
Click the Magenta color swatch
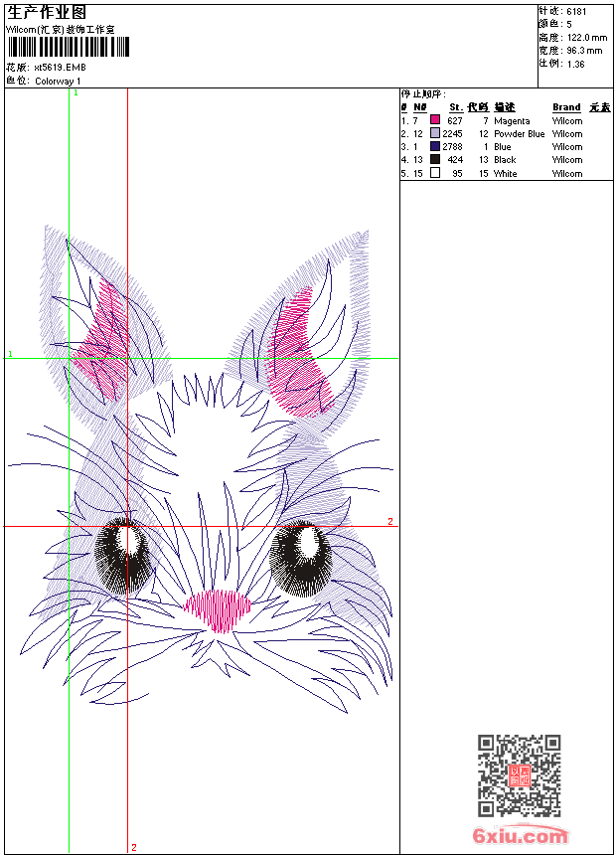click(x=435, y=120)
